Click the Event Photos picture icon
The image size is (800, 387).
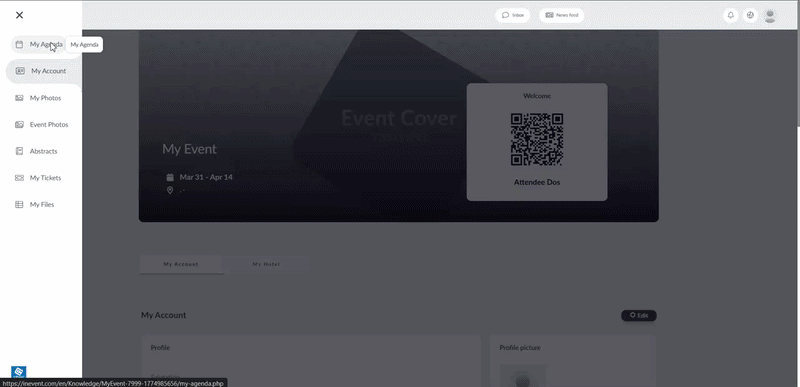click(x=19, y=124)
